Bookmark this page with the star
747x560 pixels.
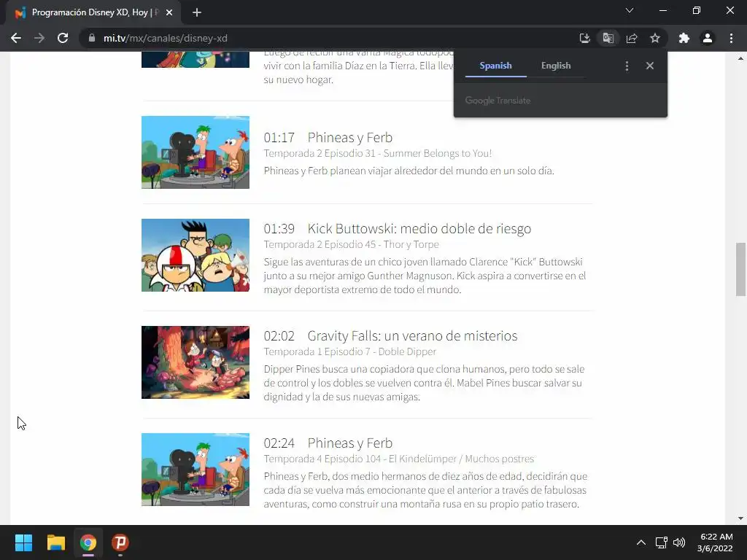coord(655,38)
